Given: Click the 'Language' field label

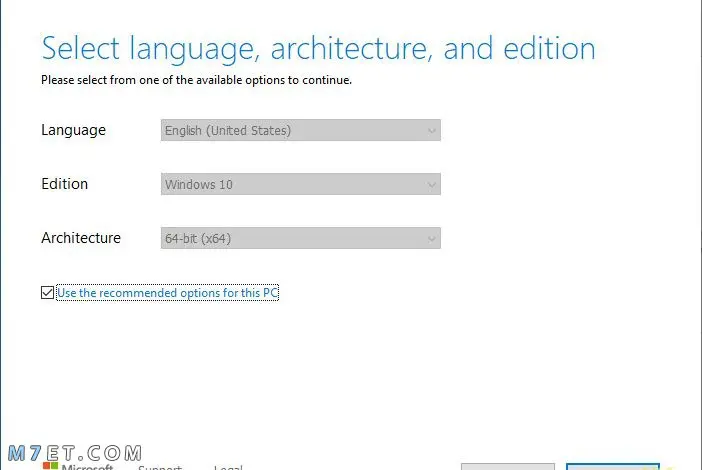Looking at the screenshot, I should click(x=73, y=130).
